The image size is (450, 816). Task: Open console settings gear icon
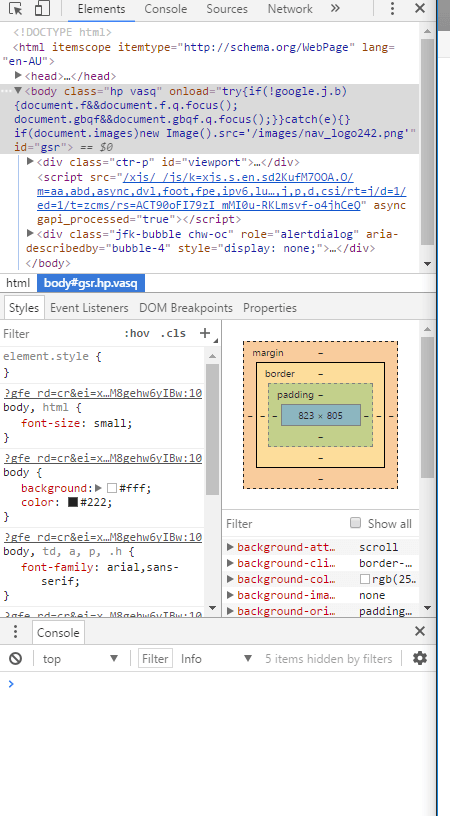420,658
